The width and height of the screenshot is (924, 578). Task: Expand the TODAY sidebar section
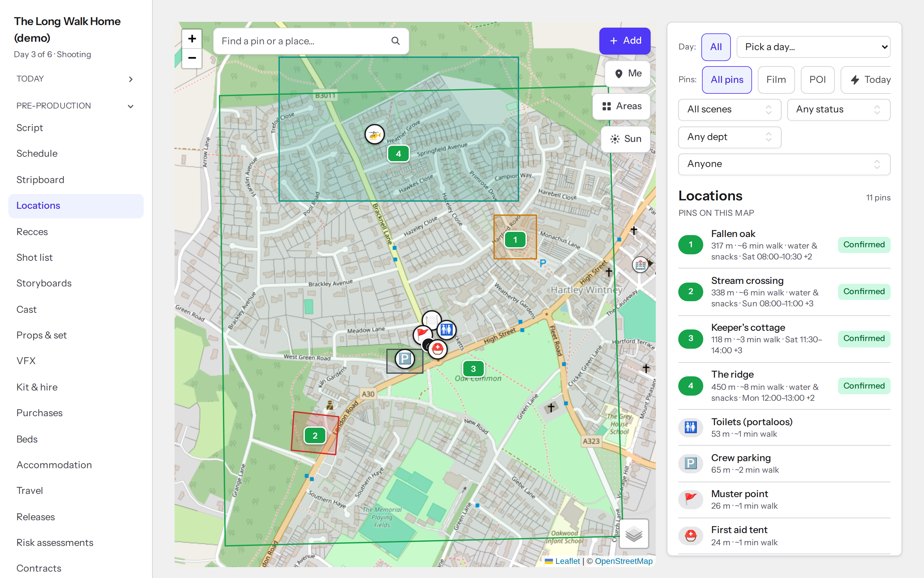tap(76, 79)
